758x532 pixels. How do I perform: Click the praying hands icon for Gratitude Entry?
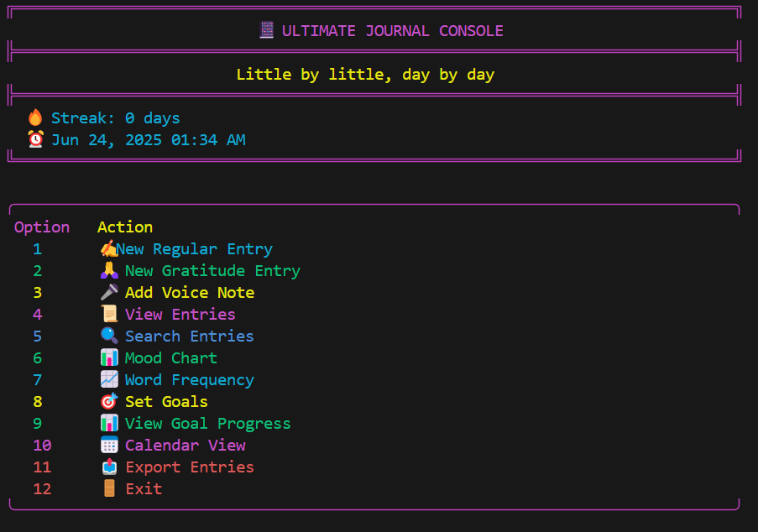[109, 270]
